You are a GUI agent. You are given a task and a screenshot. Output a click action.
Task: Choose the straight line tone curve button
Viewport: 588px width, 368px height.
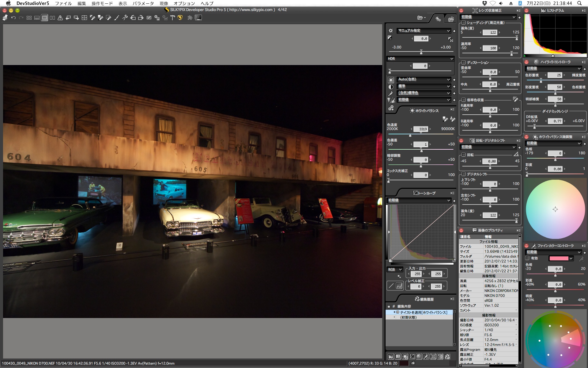click(x=391, y=286)
